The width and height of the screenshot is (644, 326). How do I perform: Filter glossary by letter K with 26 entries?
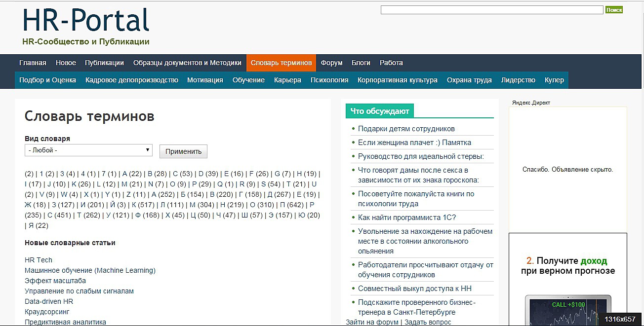point(74,184)
